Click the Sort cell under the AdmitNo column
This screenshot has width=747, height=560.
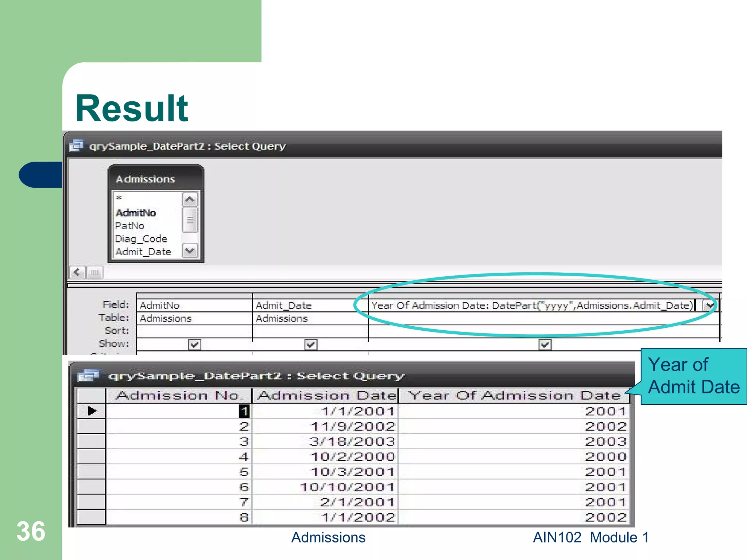pos(194,331)
